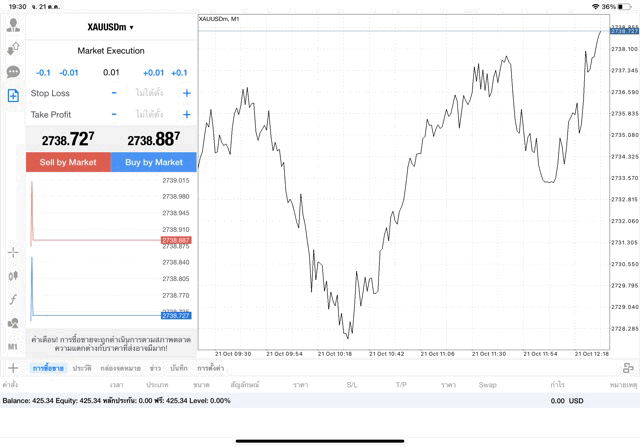Image resolution: width=640 pixels, height=447 pixels.
Task: Open the M1 timeframe selector
Action: (14, 346)
